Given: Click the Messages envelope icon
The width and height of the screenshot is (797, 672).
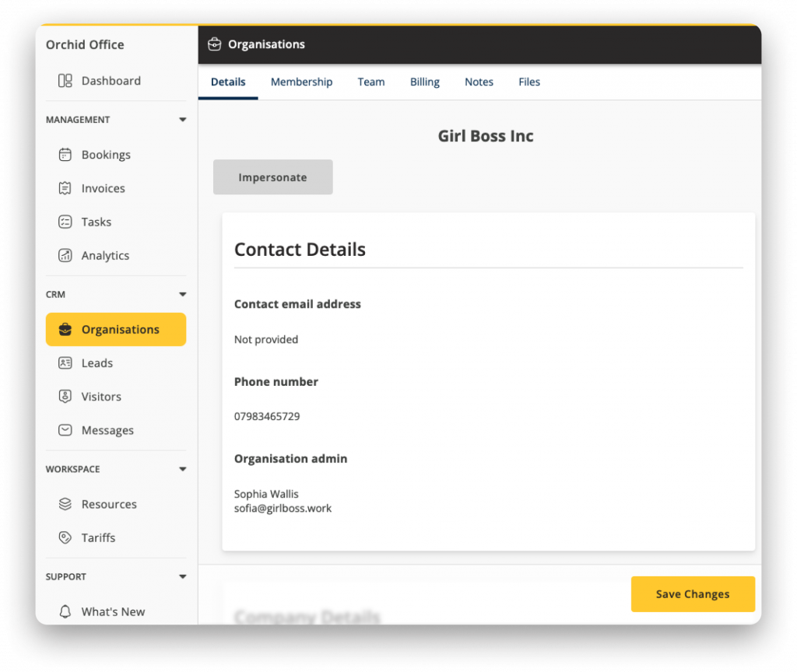Looking at the screenshot, I should click(x=65, y=430).
